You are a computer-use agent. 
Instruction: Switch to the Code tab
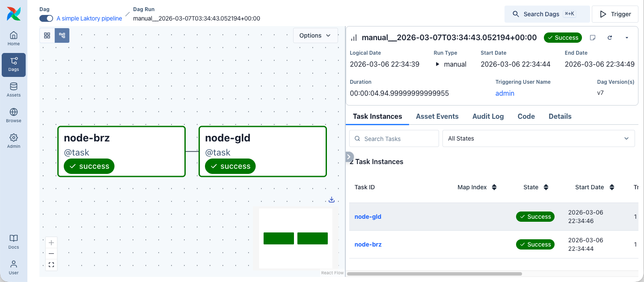point(526,116)
